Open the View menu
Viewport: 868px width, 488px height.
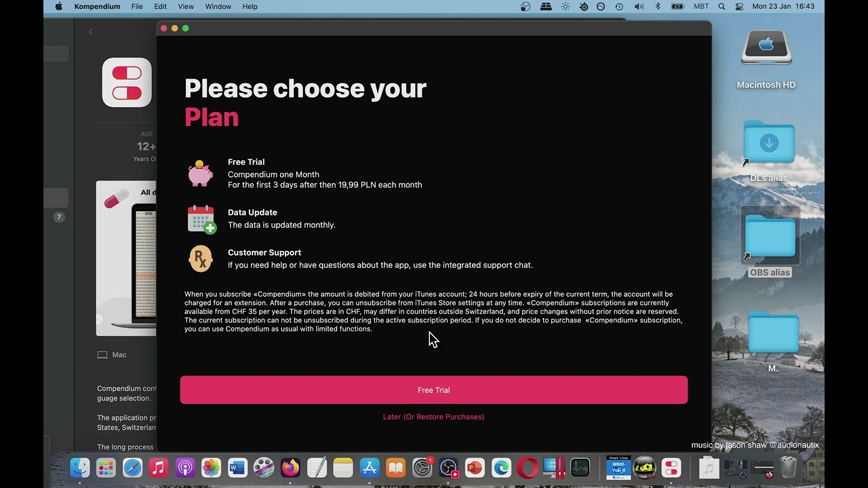pos(185,6)
